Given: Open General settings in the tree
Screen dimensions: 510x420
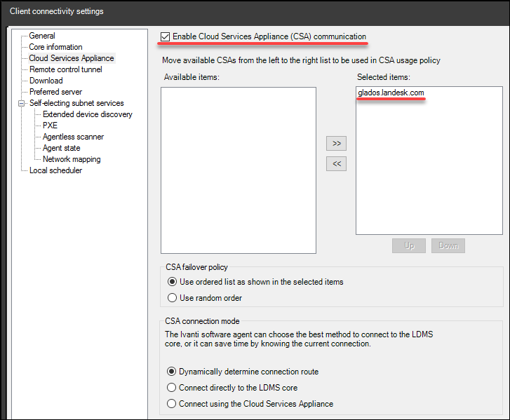Looking at the screenshot, I should (x=42, y=36).
